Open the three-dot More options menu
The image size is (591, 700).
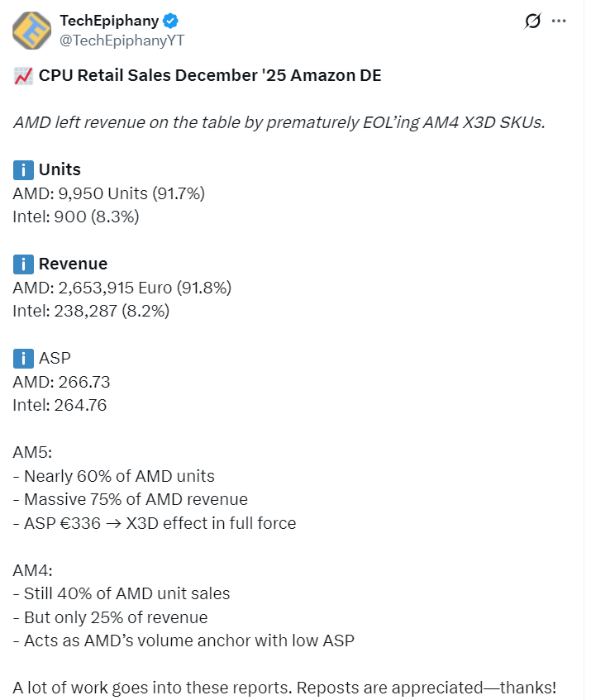(560, 21)
